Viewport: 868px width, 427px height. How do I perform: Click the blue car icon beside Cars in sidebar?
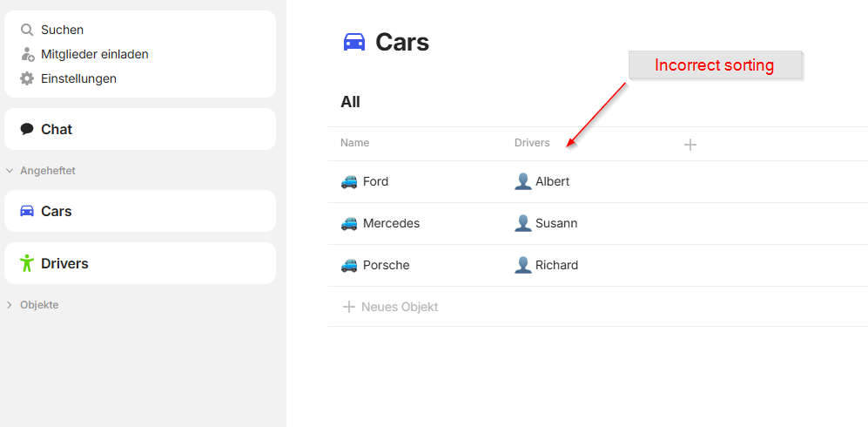(27, 211)
